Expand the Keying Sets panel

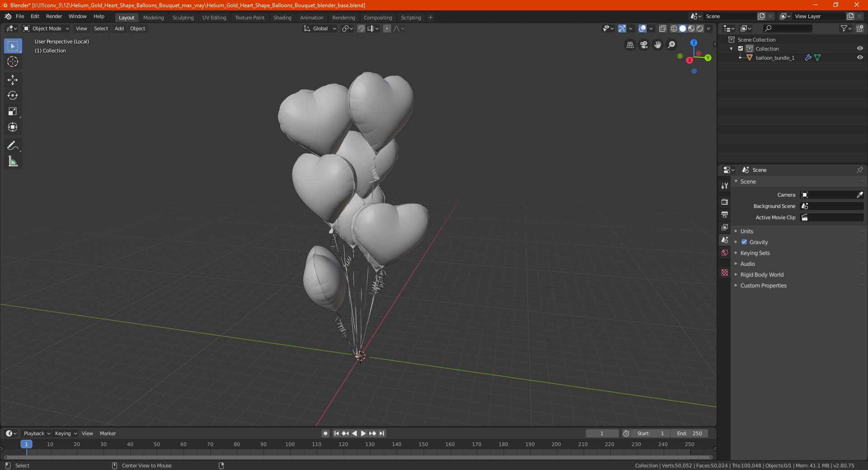755,253
